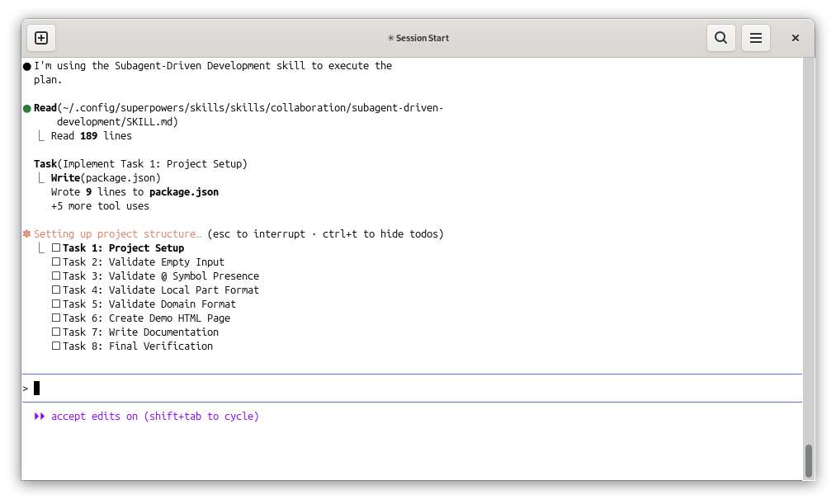The height and width of the screenshot is (504, 836).
Task: Mark Task 5: Validate Domain Format checkbox
Action: pyautogui.click(x=56, y=304)
